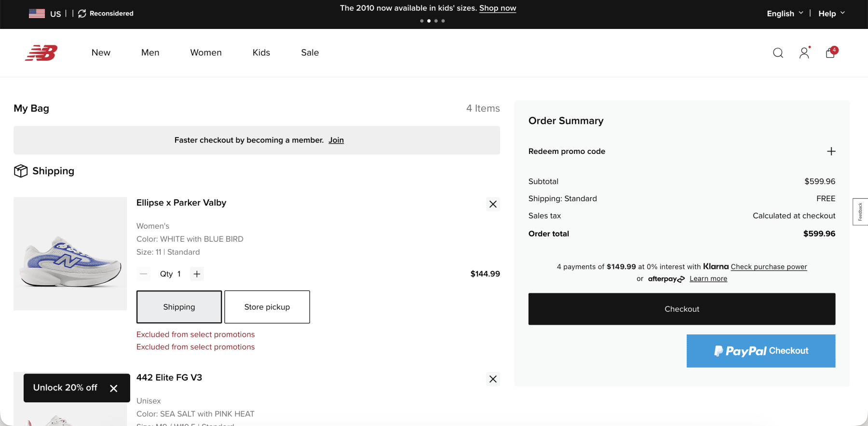Click the Join membership link
This screenshot has width=868, height=426.
click(x=336, y=140)
